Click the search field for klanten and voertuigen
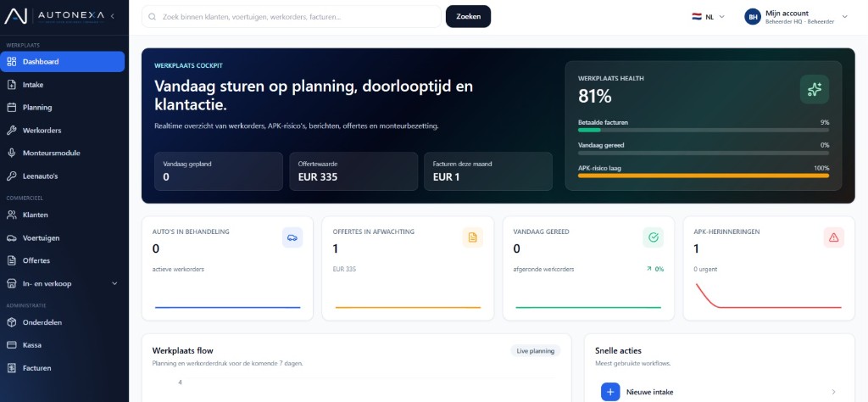Image resolution: width=868 pixels, height=402 pixels. pyautogui.click(x=292, y=17)
